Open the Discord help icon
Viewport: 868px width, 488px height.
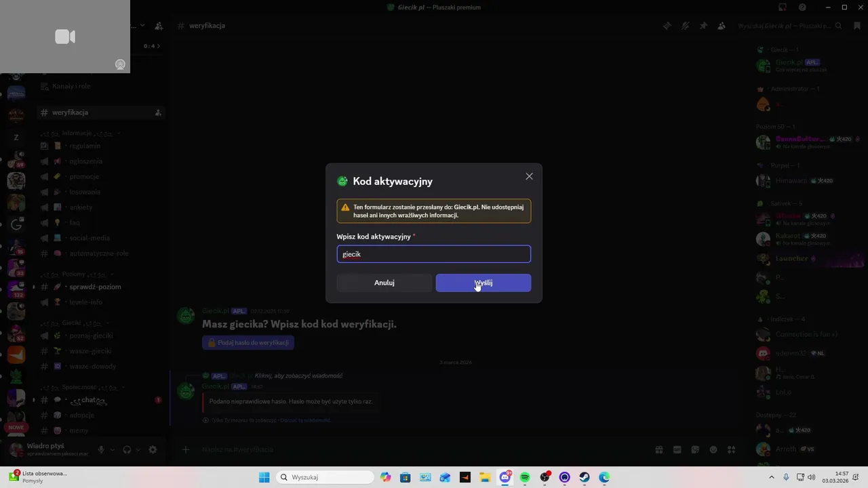(802, 7)
